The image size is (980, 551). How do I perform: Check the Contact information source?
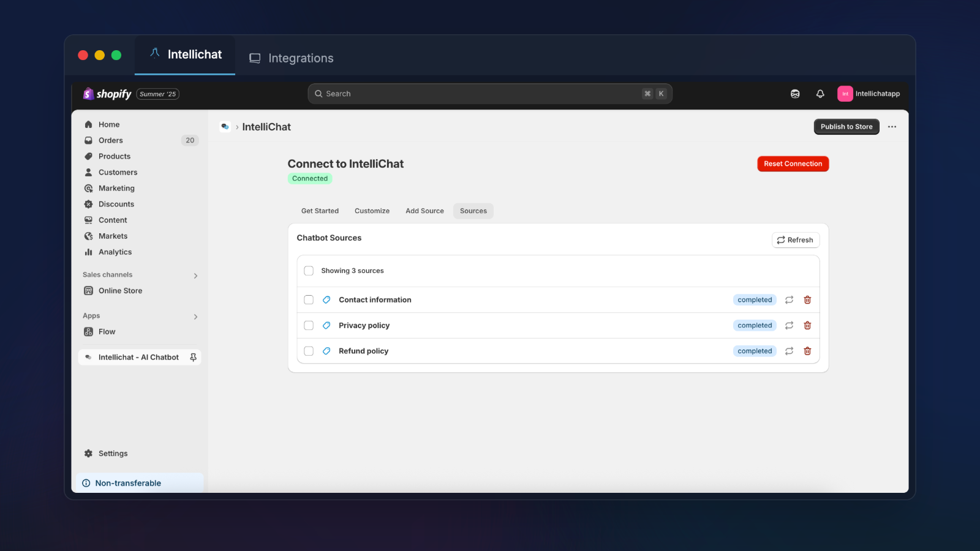[x=309, y=300]
